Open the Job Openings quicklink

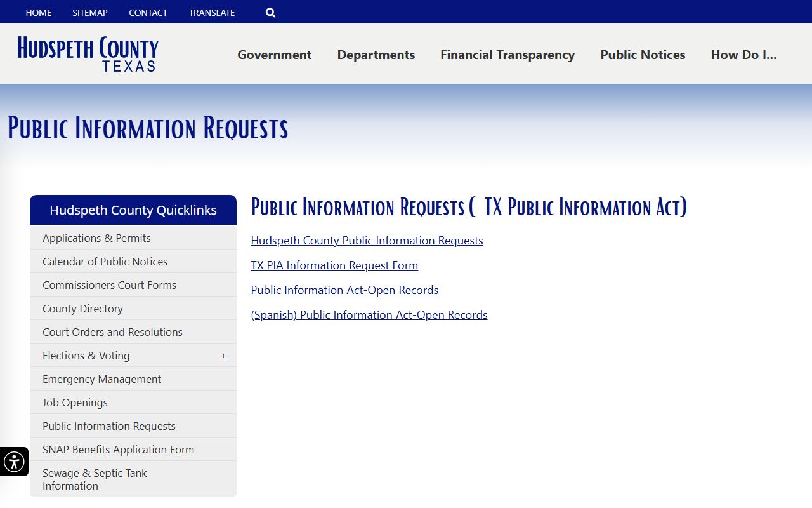(x=133, y=403)
